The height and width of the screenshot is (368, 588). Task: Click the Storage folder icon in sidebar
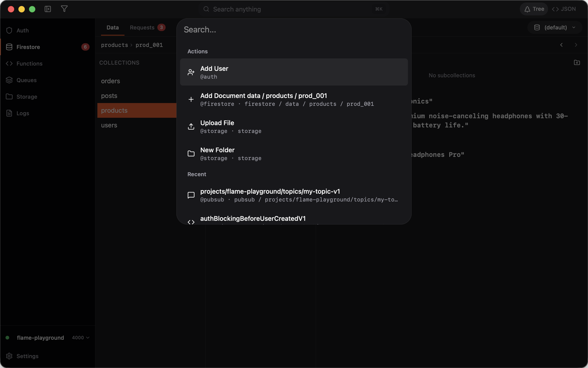click(x=9, y=97)
